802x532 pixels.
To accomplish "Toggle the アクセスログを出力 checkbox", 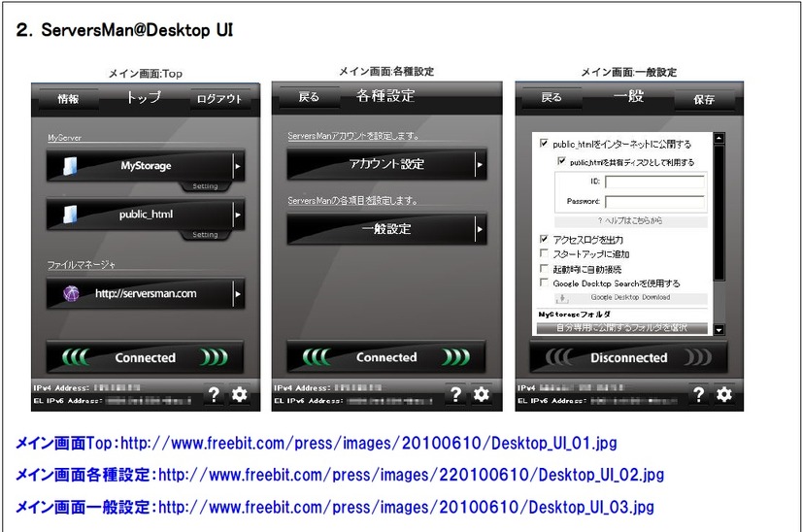I will (x=544, y=239).
